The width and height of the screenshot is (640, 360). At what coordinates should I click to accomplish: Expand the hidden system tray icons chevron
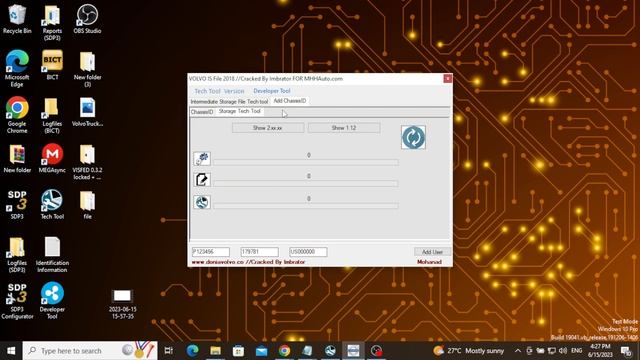point(518,351)
